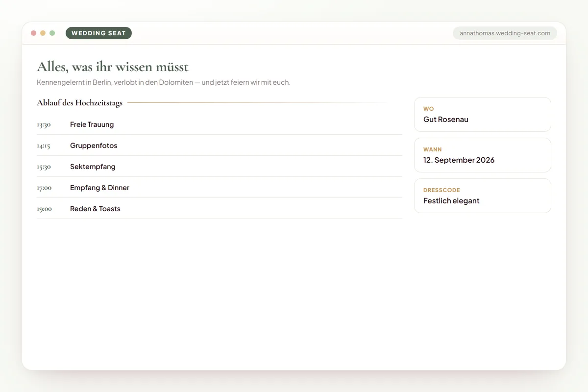Click the WO label
Viewport: 588px width, 392px height.
(x=429, y=109)
